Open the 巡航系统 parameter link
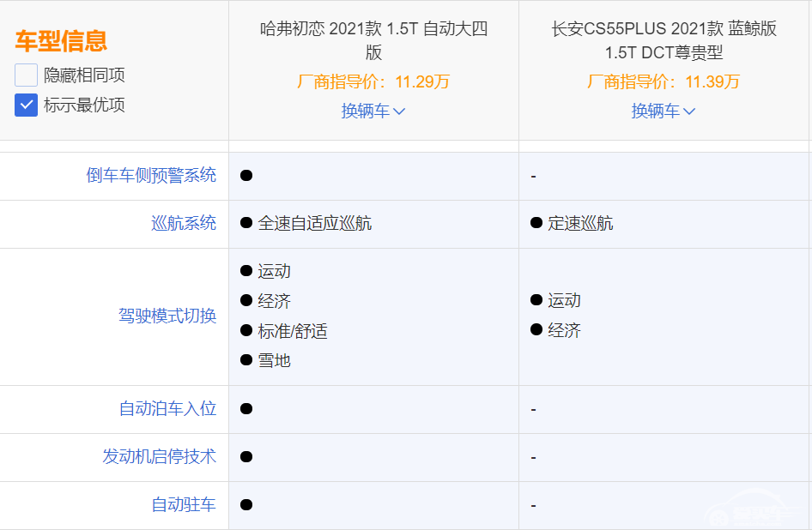812x530 pixels. coord(184,224)
